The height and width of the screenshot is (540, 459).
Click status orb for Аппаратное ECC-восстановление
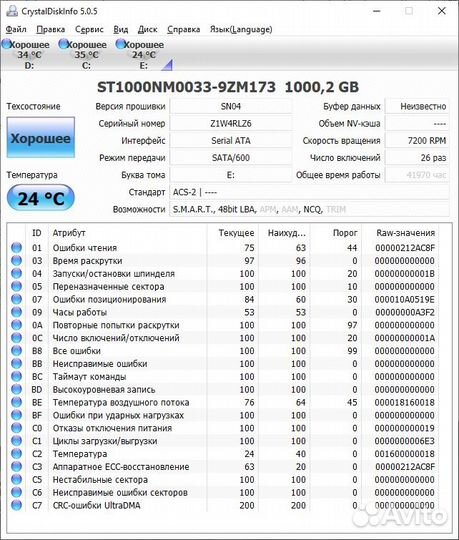pos(16,466)
